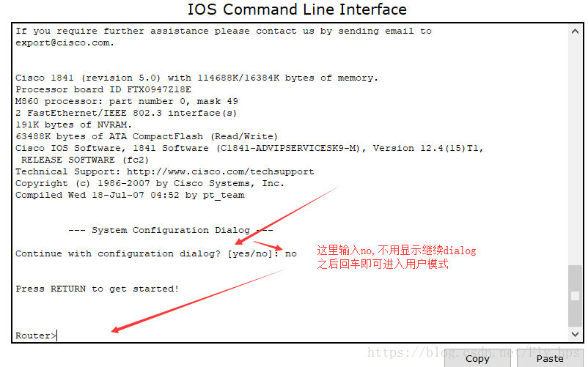The image size is (588, 367).
Task: Click the 'Press RETURN to get started!' line
Action: [x=97, y=289]
